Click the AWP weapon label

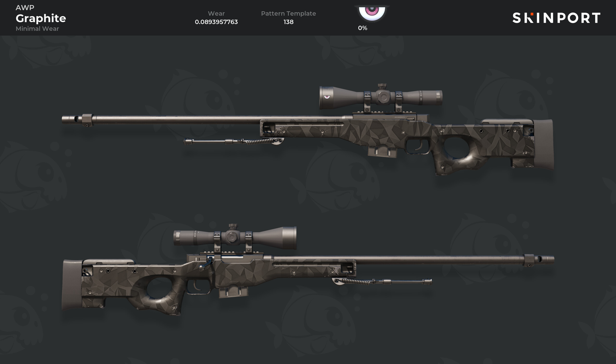click(25, 8)
